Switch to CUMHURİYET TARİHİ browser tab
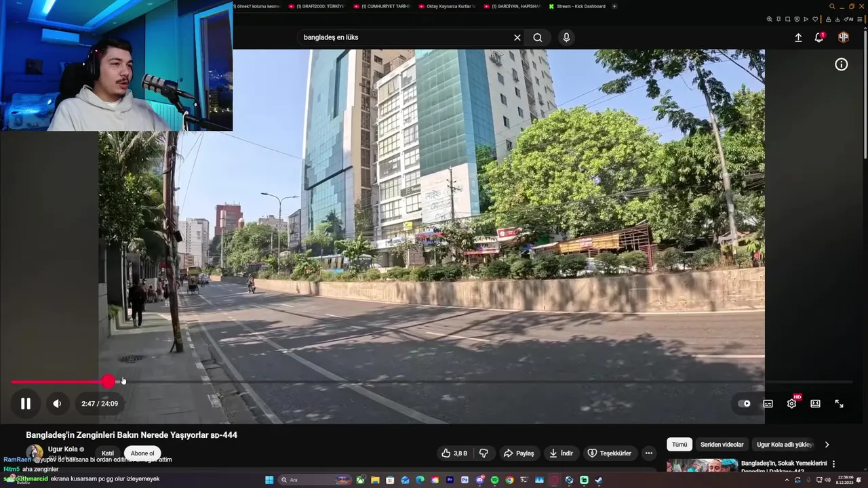The width and height of the screenshot is (868, 488). coord(381,6)
